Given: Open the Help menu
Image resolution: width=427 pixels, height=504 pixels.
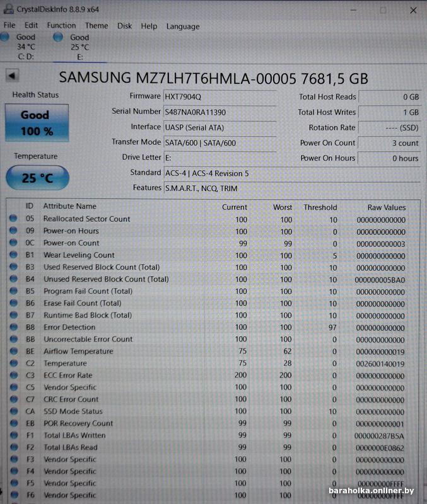Looking at the screenshot, I should click(149, 26).
